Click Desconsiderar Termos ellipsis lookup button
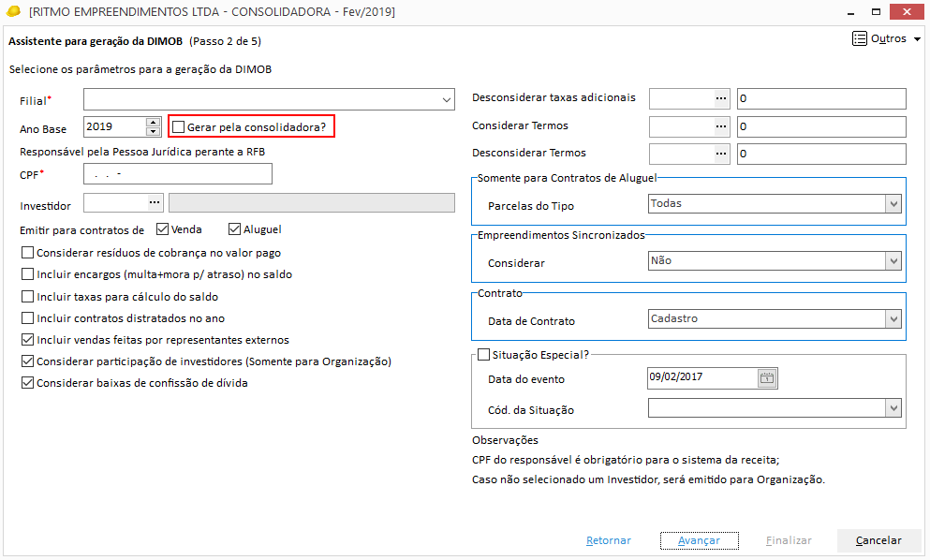The height and width of the screenshot is (560, 930). click(721, 154)
